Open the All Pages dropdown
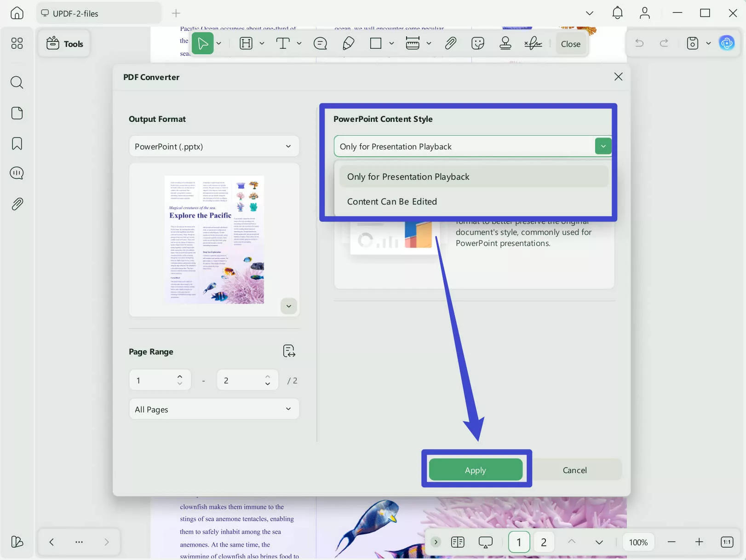 click(214, 409)
